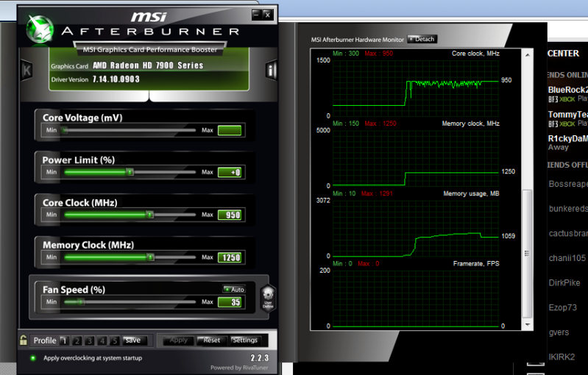Click the profile Save button
This screenshot has height=375, width=588.
click(x=134, y=340)
